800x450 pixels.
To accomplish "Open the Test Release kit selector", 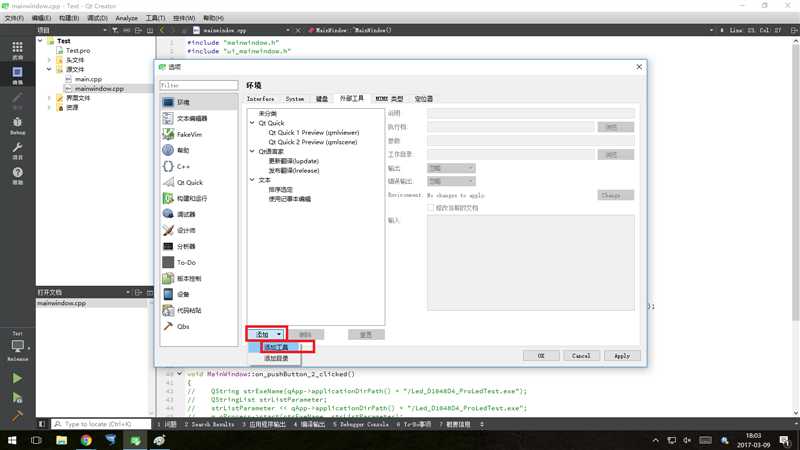I will [17, 347].
